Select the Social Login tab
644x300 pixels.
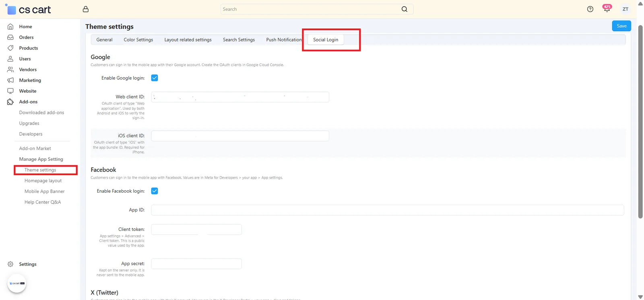[x=326, y=40]
